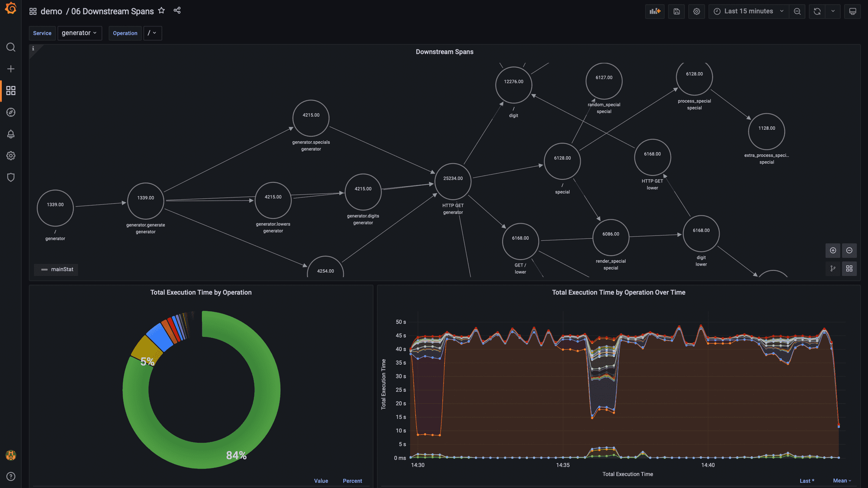The width and height of the screenshot is (868, 488).
Task: Select the zoom out magnifier icon
Action: (797, 11)
